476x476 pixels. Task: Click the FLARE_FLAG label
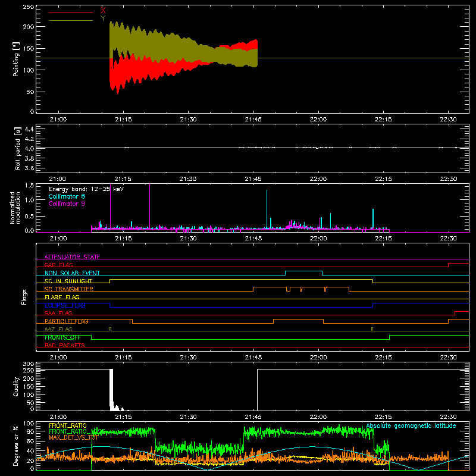pos(62,297)
